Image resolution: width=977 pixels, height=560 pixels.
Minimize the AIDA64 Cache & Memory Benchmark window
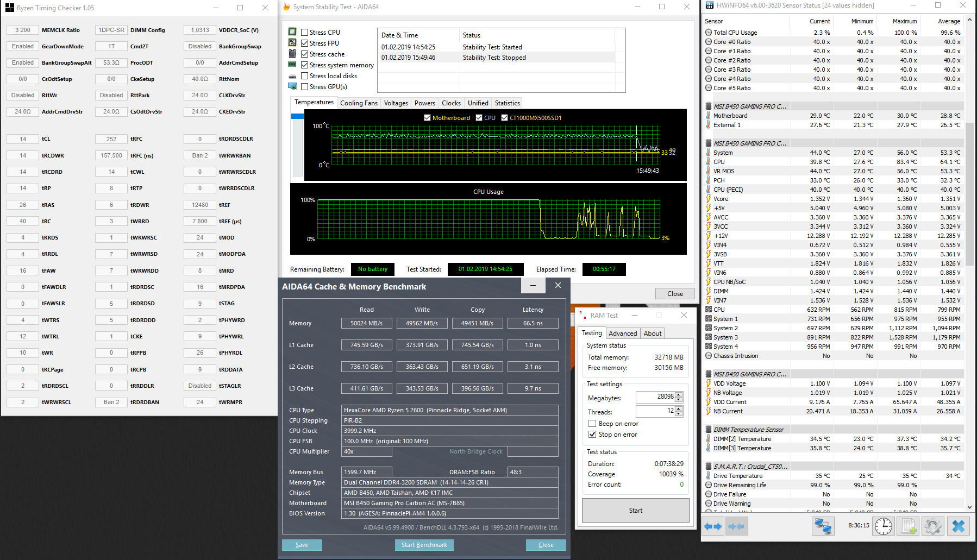click(x=533, y=286)
